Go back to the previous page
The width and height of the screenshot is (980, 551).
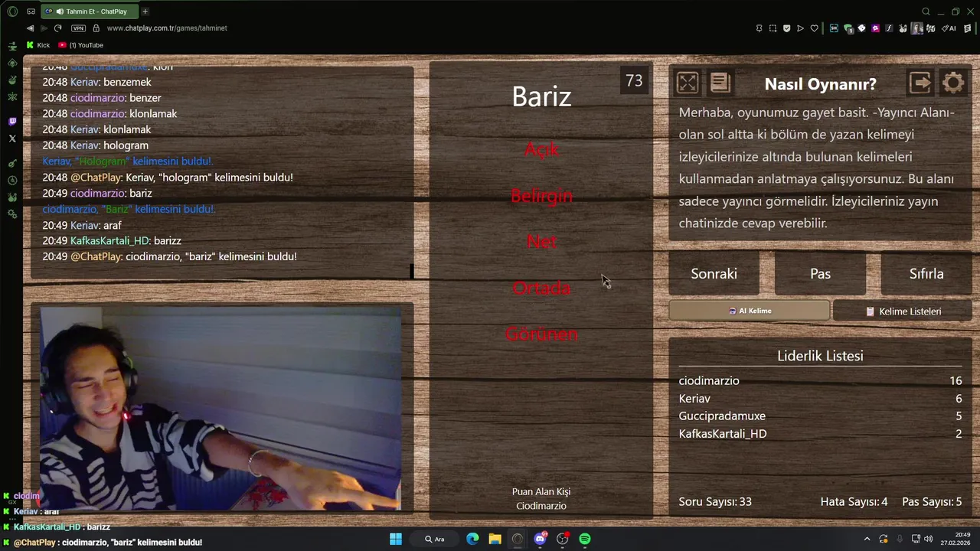(30, 28)
